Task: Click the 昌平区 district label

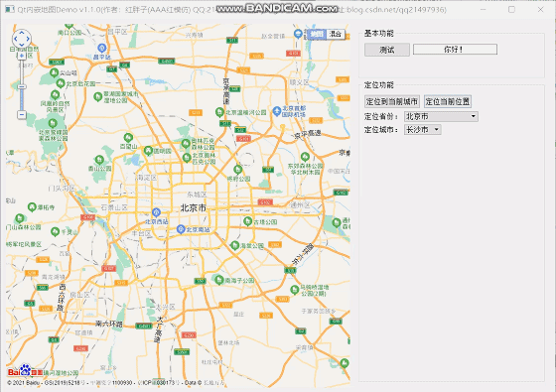Action: point(117,32)
